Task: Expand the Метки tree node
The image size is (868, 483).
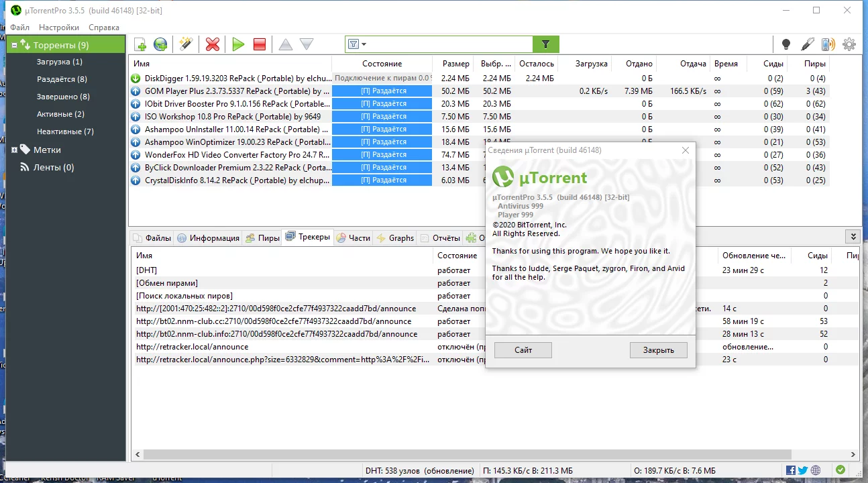Action: pyautogui.click(x=14, y=150)
